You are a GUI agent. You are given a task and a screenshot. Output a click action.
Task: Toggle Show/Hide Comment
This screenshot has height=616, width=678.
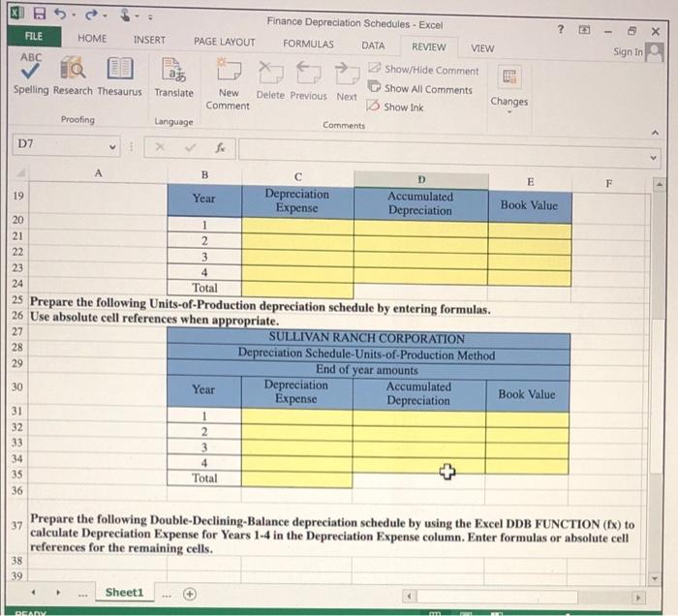[424, 69]
